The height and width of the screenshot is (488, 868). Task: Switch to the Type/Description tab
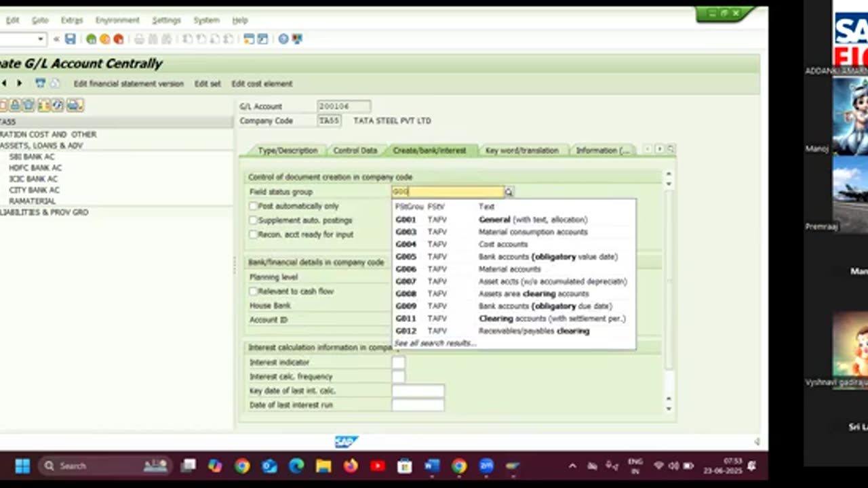click(288, 150)
